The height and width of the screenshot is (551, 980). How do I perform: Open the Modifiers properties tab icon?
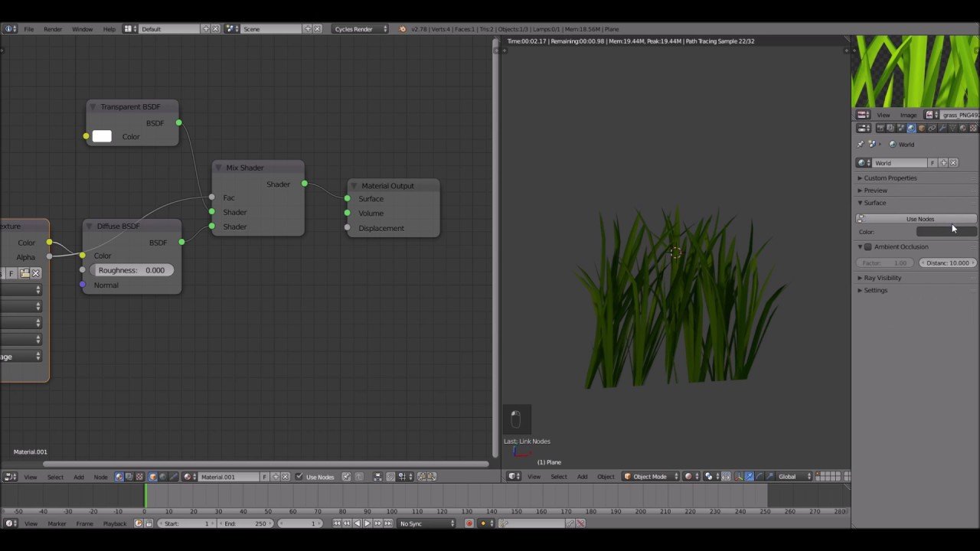coord(942,129)
